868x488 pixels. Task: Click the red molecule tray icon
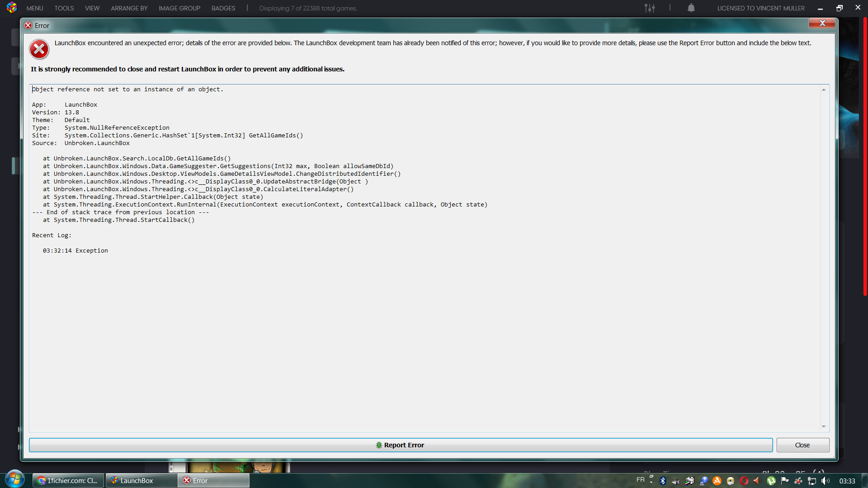(x=798, y=481)
